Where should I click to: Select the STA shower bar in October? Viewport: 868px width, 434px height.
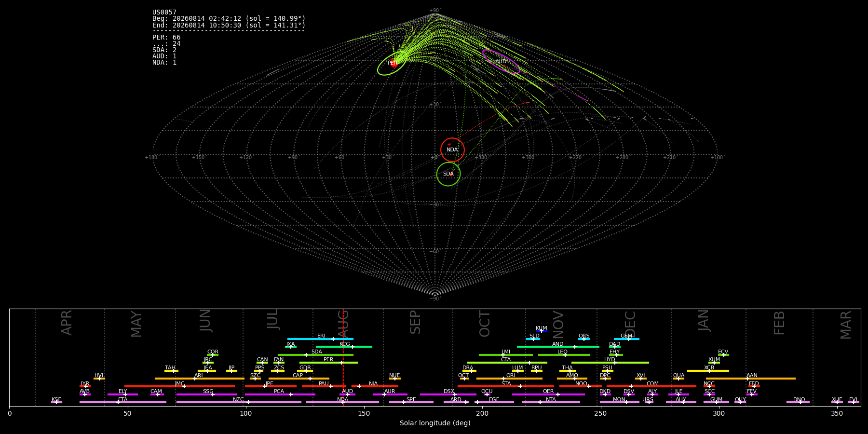point(506,386)
